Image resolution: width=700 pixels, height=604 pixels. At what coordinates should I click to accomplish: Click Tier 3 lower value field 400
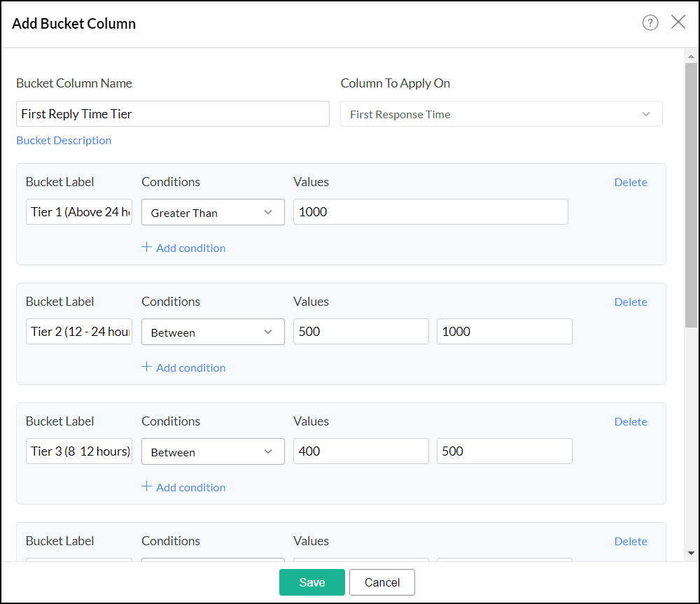(x=361, y=451)
